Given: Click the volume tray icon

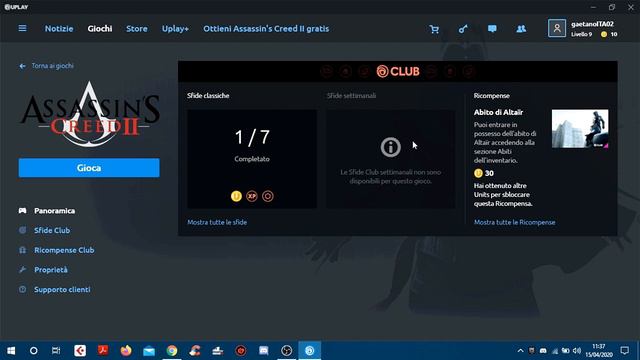Looking at the screenshot, I should pos(577,351).
